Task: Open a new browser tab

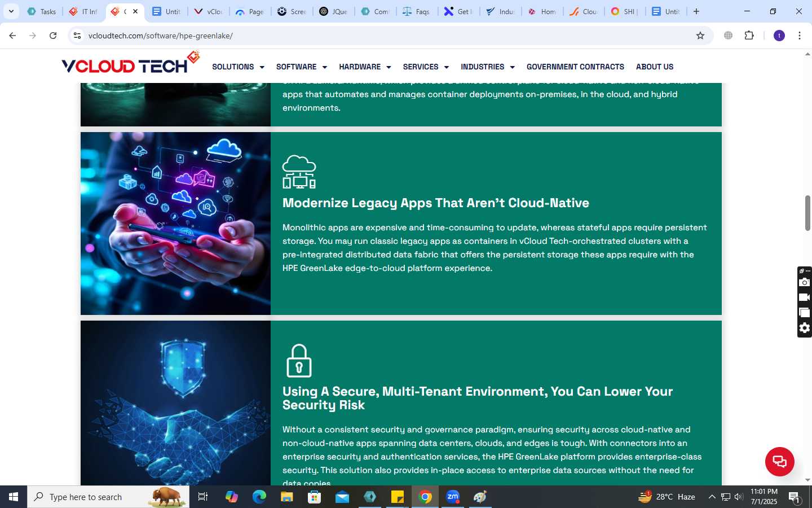Action: click(x=696, y=11)
